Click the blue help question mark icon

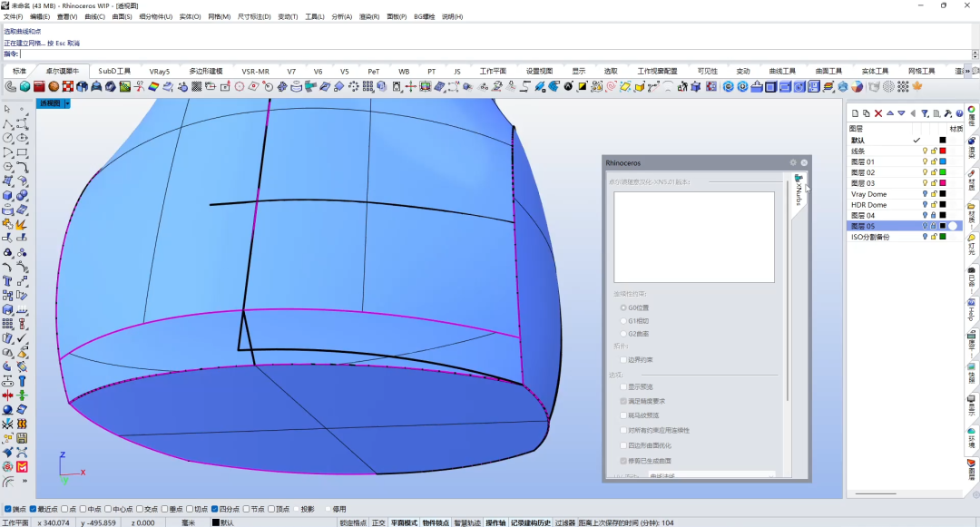[959, 113]
